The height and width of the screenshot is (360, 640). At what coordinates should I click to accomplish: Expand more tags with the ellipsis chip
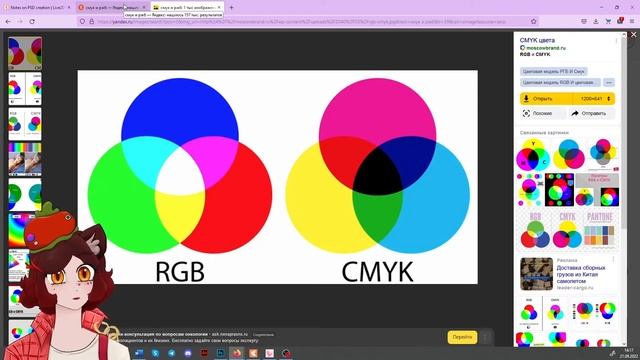(609, 82)
